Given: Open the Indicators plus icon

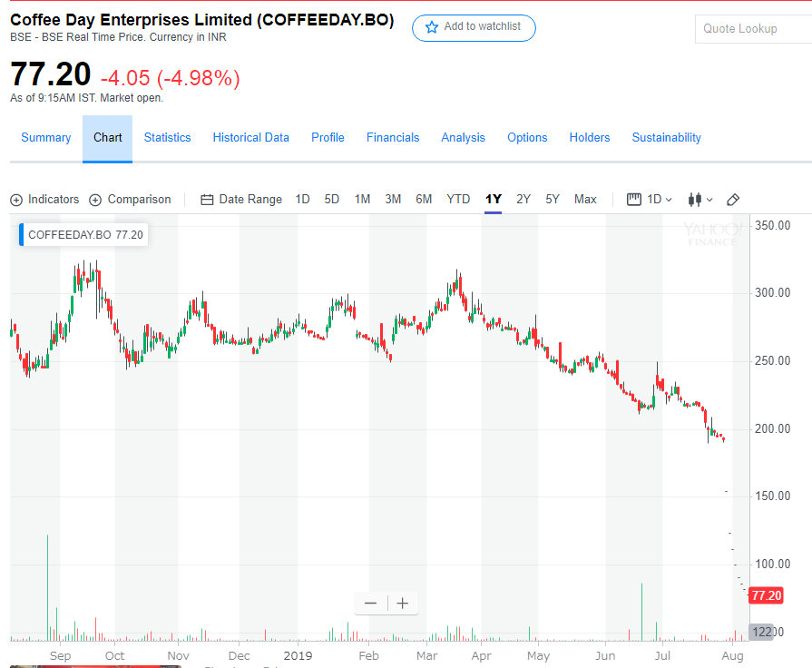Looking at the screenshot, I should tap(16, 200).
